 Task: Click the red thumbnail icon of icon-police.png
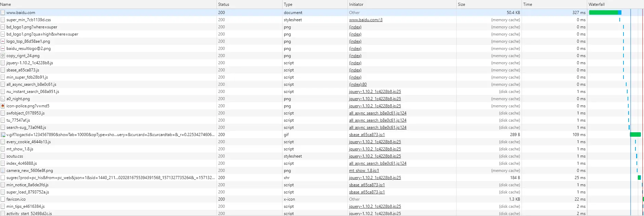3,106
